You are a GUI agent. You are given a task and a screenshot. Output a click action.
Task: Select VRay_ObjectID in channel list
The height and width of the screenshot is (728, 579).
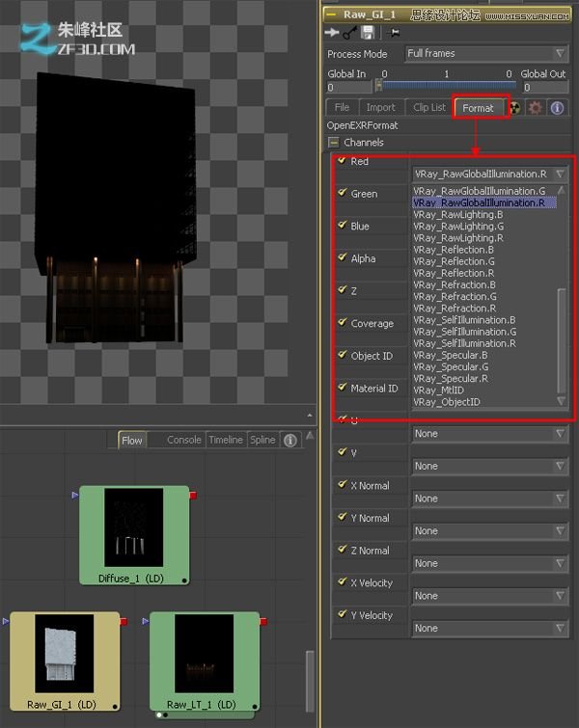(447, 402)
